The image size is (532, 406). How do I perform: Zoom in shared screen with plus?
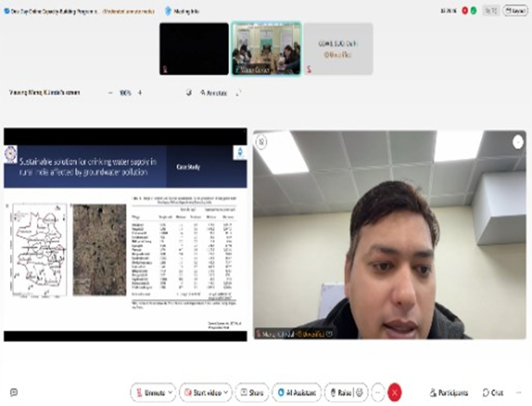tap(140, 93)
